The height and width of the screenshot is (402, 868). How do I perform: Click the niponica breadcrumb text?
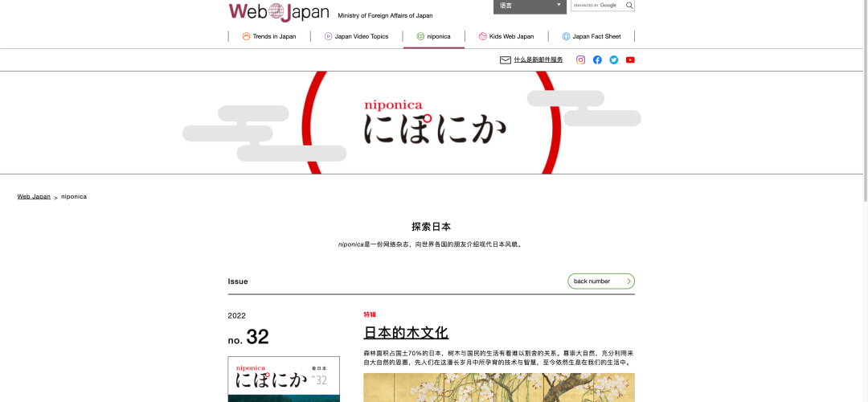[74, 196]
